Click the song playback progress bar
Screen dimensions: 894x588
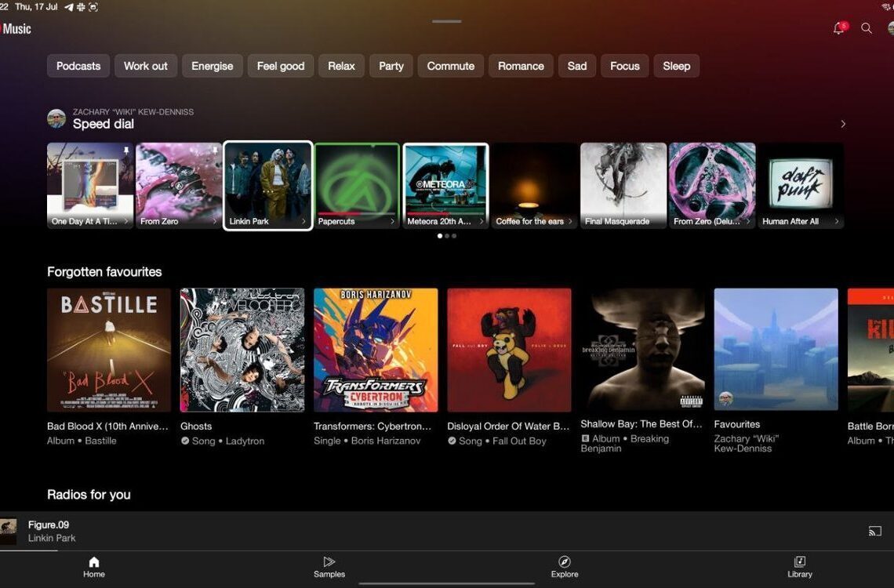pyautogui.click(x=447, y=550)
